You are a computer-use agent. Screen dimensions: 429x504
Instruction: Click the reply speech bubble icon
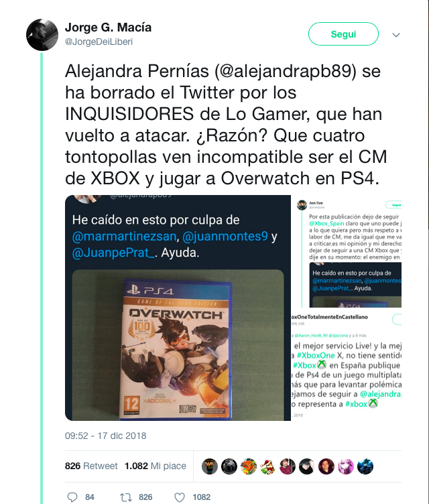click(x=72, y=497)
